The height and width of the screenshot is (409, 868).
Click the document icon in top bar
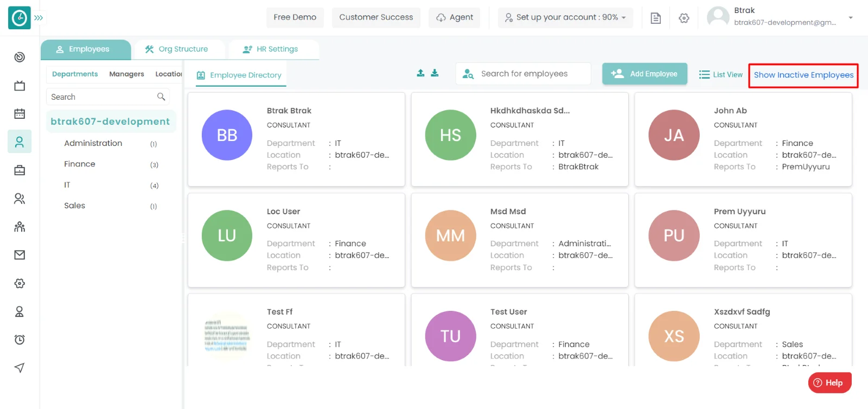(x=655, y=18)
